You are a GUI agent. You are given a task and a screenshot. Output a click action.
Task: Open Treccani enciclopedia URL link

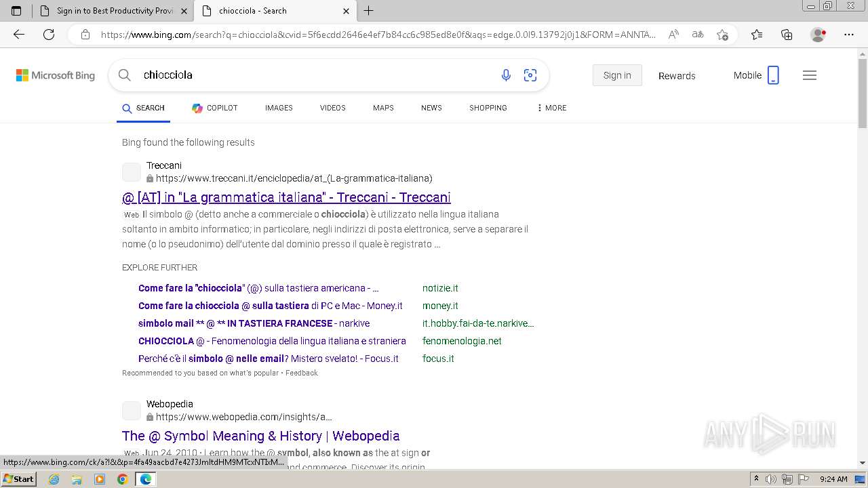pyautogui.click(x=294, y=178)
